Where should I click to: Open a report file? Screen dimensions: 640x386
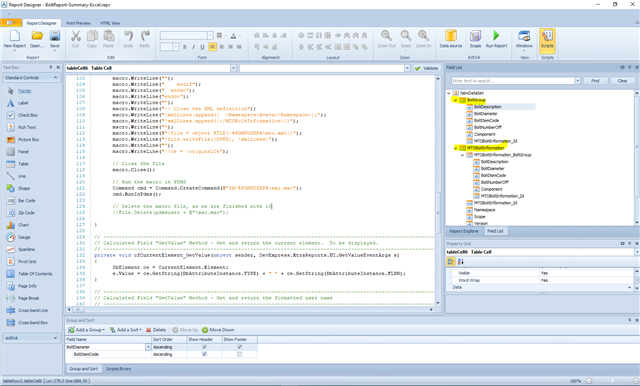(x=37, y=39)
